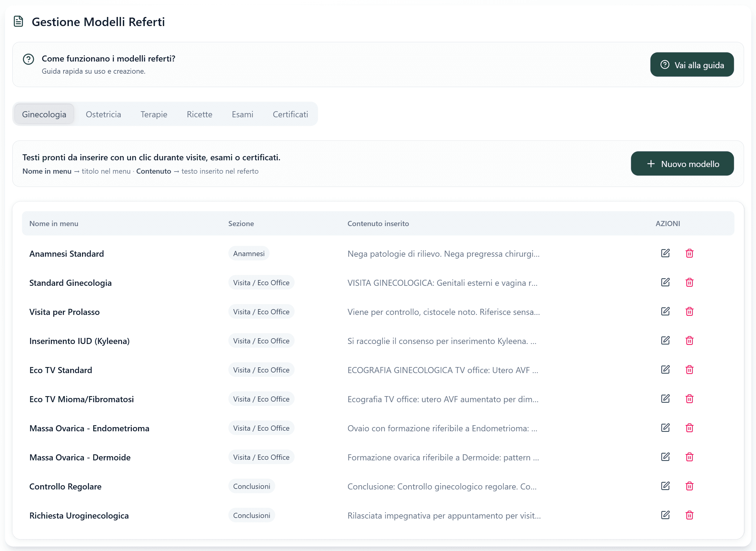756x551 pixels.
Task: Switch to the Ostetricia tab
Action: pyautogui.click(x=103, y=114)
